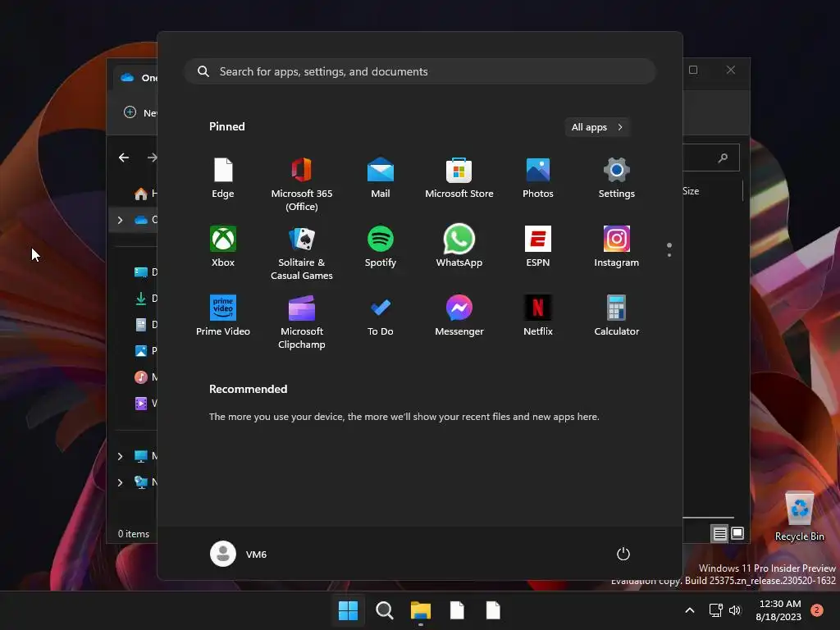
Task: Launch the ESPN app
Action: pyautogui.click(x=538, y=247)
